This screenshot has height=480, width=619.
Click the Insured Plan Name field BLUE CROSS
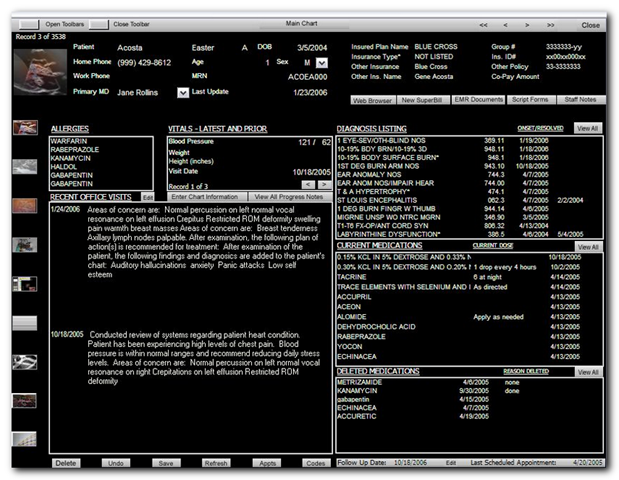pyautogui.click(x=436, y=47)
